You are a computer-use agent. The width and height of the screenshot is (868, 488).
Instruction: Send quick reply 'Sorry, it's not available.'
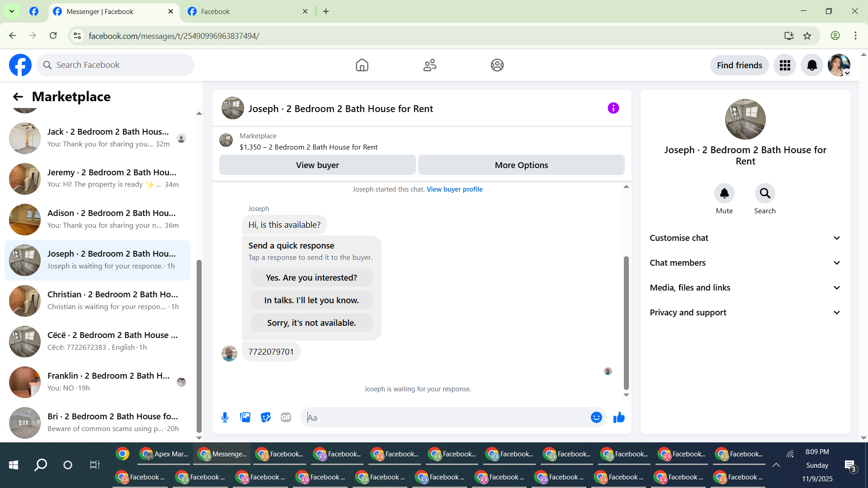311,323
